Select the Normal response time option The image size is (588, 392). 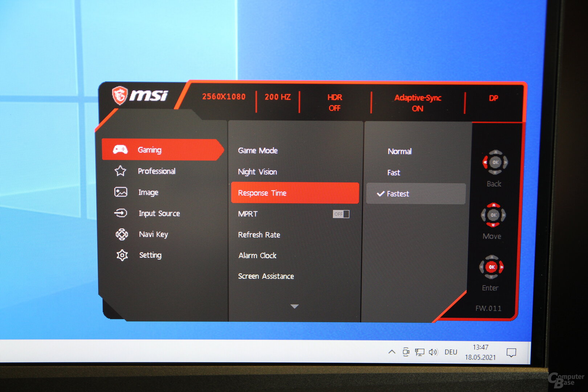[x=399, y=151]
